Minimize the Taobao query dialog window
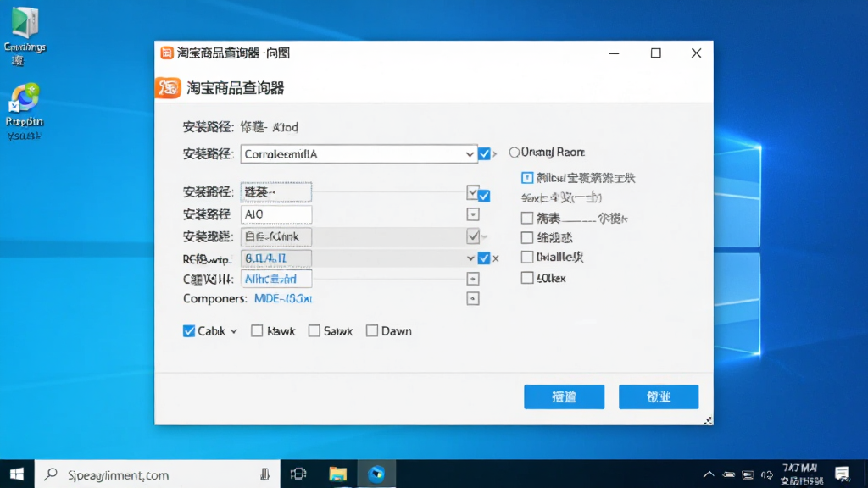868x488 pixels. click(614, 53)
